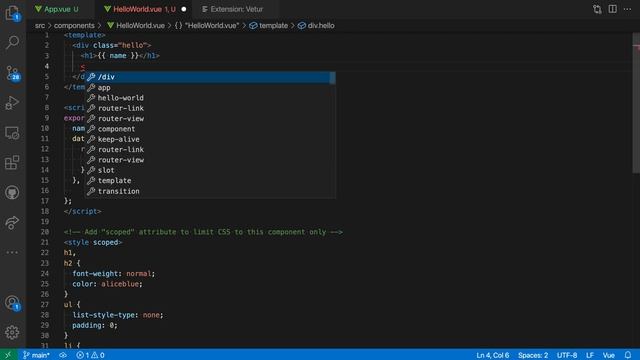Open the GitHub panel
The image size is (640, 360).
[12, 192]
